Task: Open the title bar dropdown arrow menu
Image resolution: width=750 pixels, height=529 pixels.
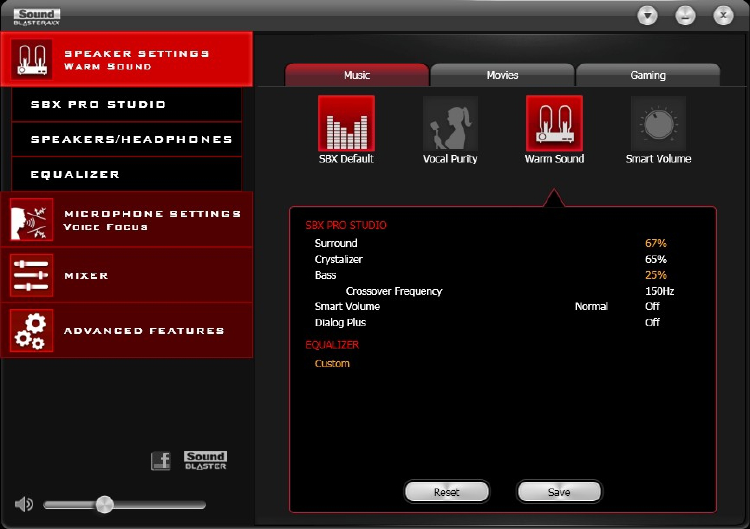Action: click(x=647, y=16)
